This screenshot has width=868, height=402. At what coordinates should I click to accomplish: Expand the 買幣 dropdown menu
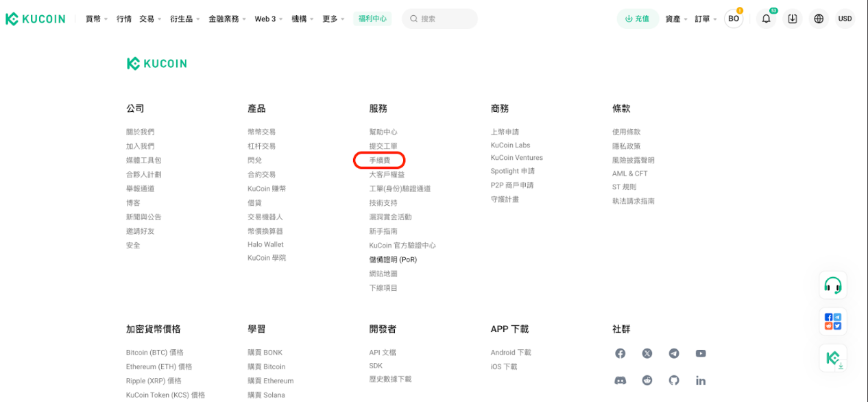(x=97, y=19)
